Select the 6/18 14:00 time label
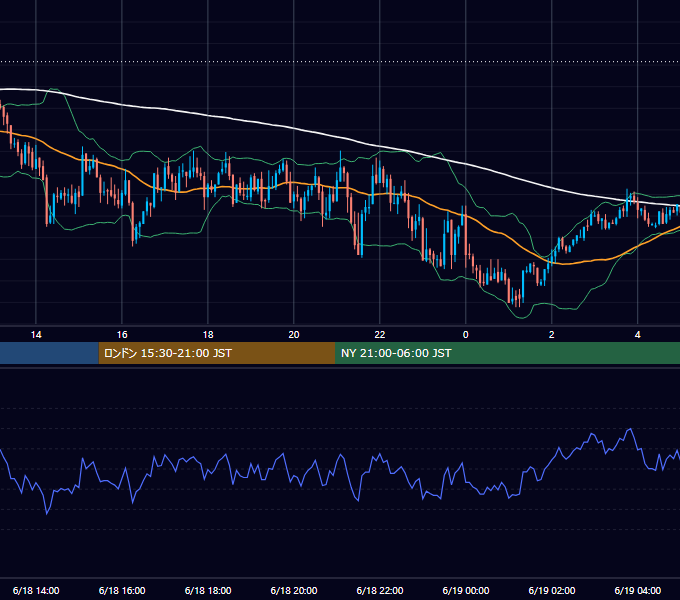Screen dimensions: 680x600 pos(36,590)
